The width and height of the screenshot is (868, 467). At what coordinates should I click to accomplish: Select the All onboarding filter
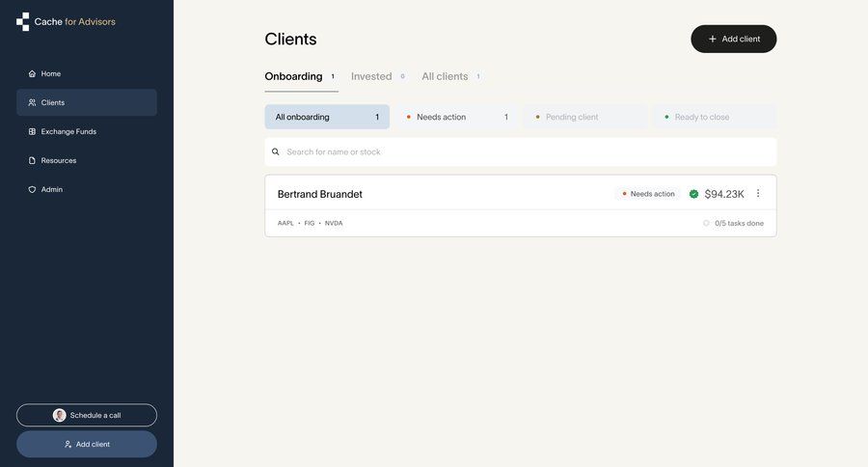(x=327, y=117)
